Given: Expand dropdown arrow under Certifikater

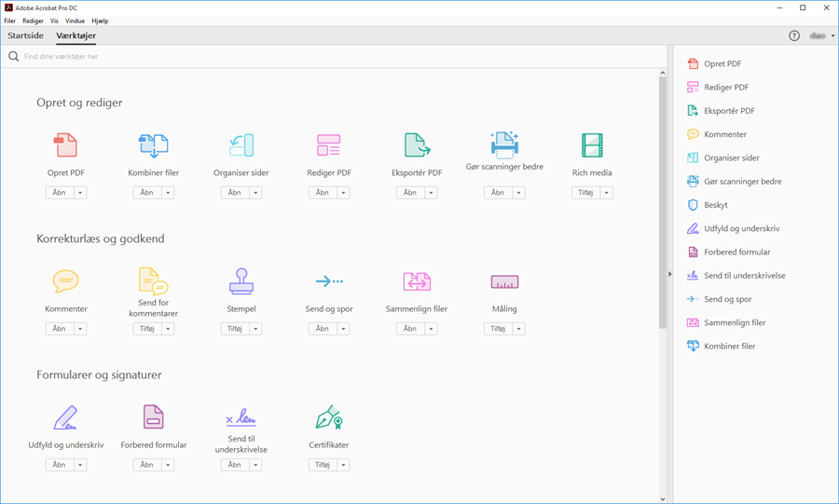Looking at the screenshot, I should point(343,465).
